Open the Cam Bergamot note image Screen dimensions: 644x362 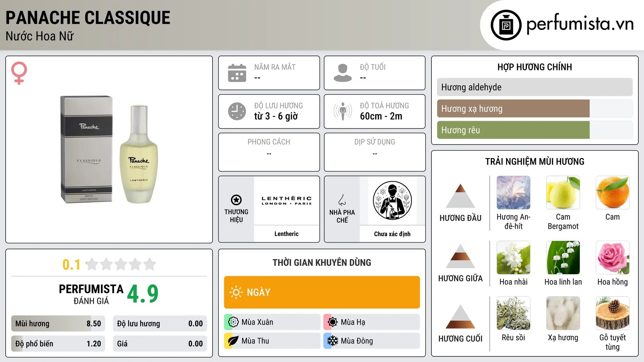(x=563, y=193)
